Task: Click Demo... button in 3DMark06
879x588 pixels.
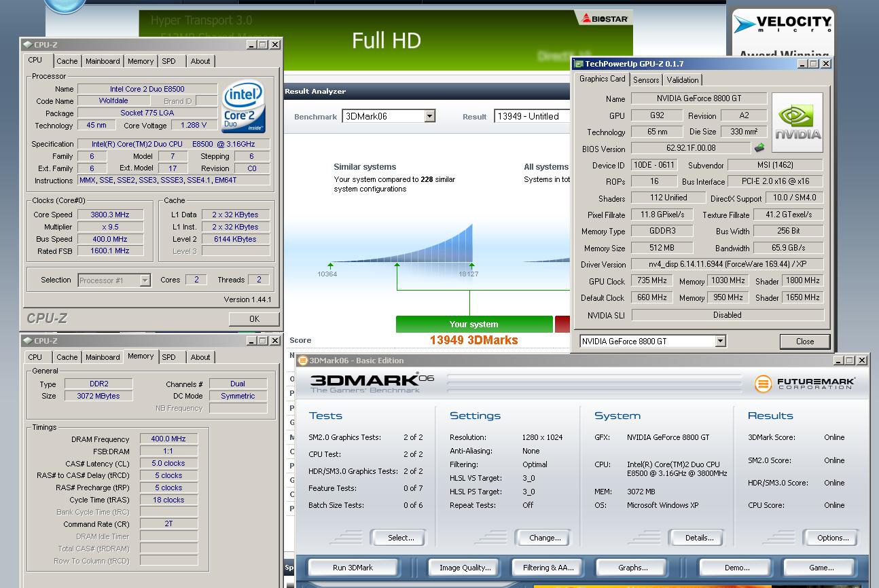Action: 737,568
